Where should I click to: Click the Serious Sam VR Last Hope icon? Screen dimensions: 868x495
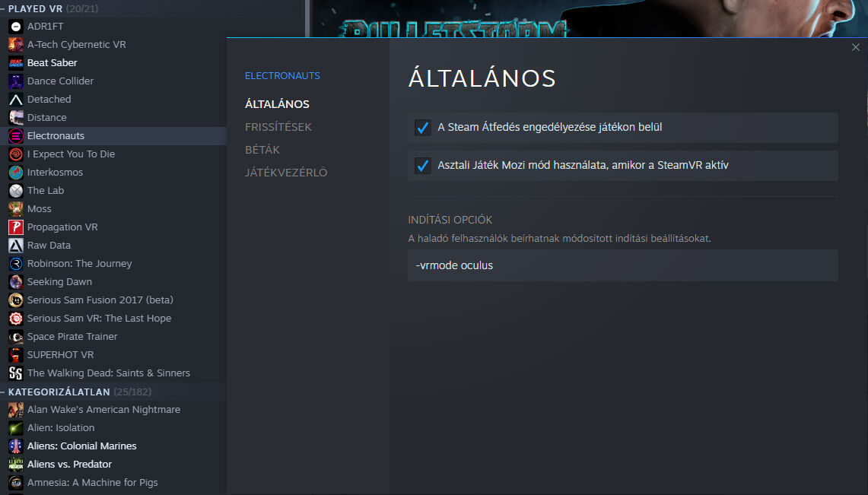pos(15,319)
